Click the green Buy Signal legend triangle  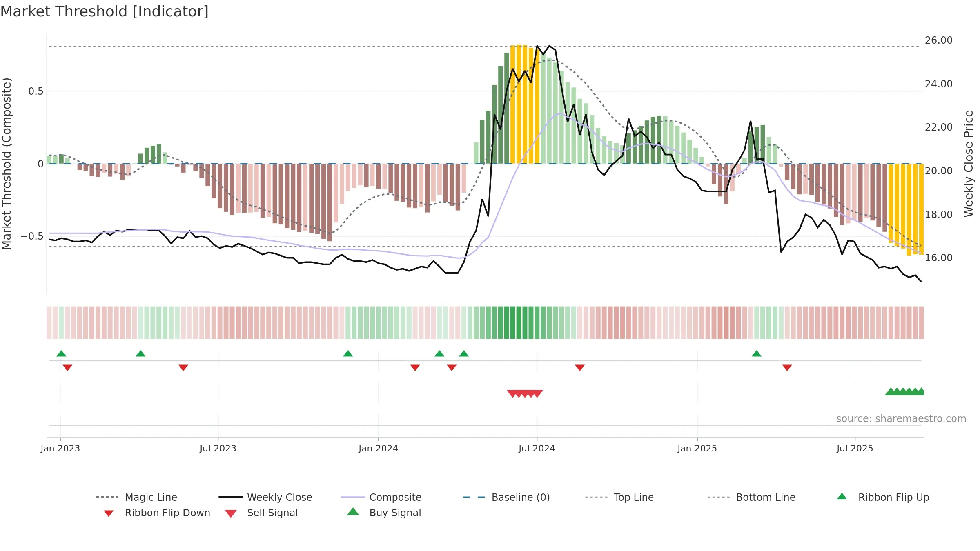coord(353,511)
